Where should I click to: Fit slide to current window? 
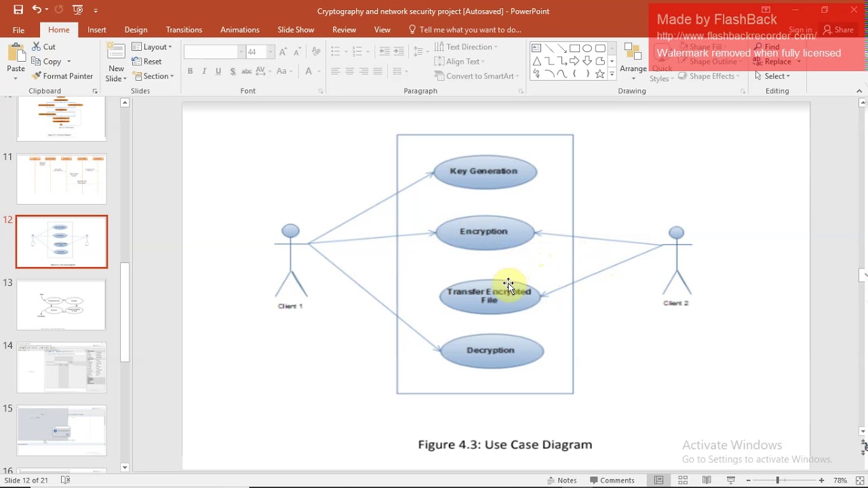(859, 480)
